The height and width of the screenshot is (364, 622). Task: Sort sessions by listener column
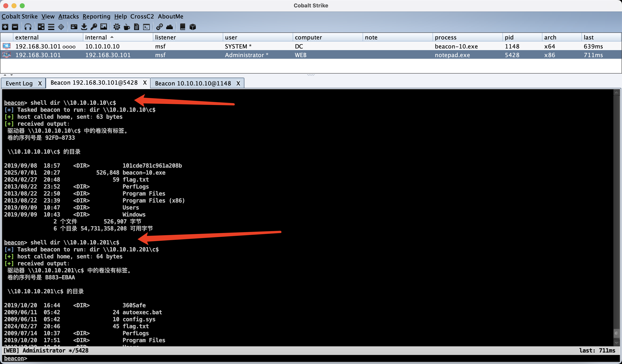coord(188,37)
